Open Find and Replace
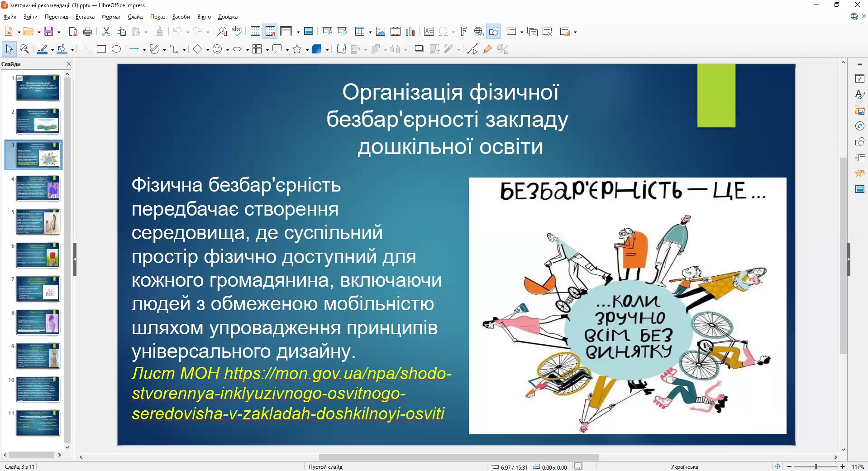This screenshot has height=471, width=868. (x=222, y=31)
